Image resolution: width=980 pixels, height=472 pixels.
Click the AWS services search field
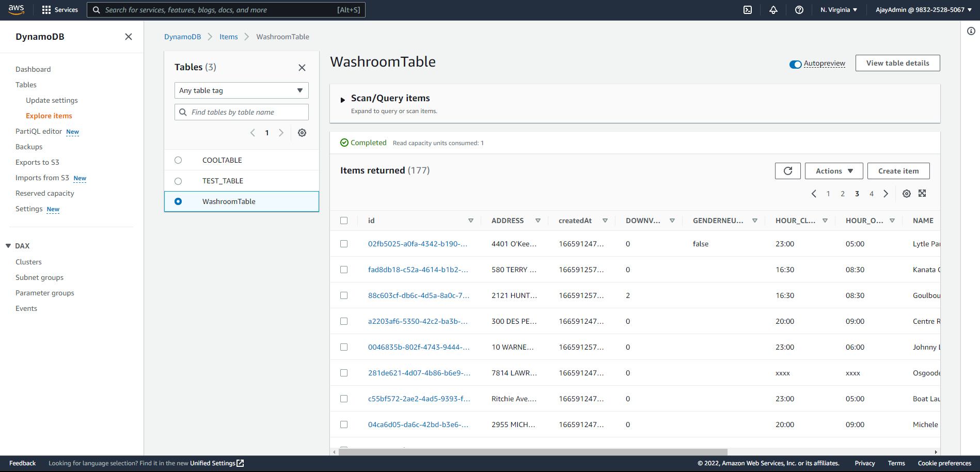tap(226, 10)
